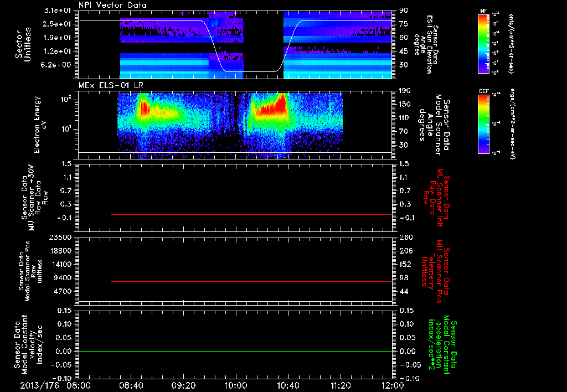The image size is (567, 392).
Task: Click the "Electron Energy eV" axis label
Action: pyautogui.click(x=39, y=125)
